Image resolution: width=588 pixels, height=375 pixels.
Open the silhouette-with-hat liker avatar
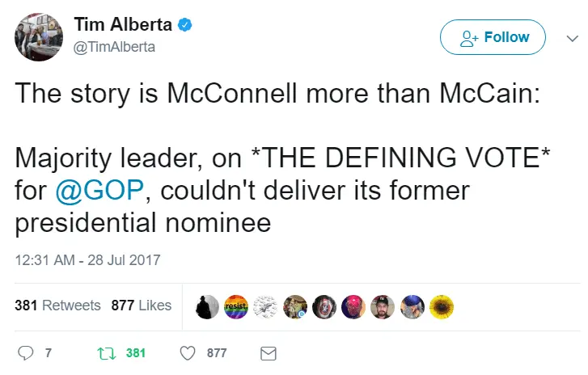click(208, 305)
